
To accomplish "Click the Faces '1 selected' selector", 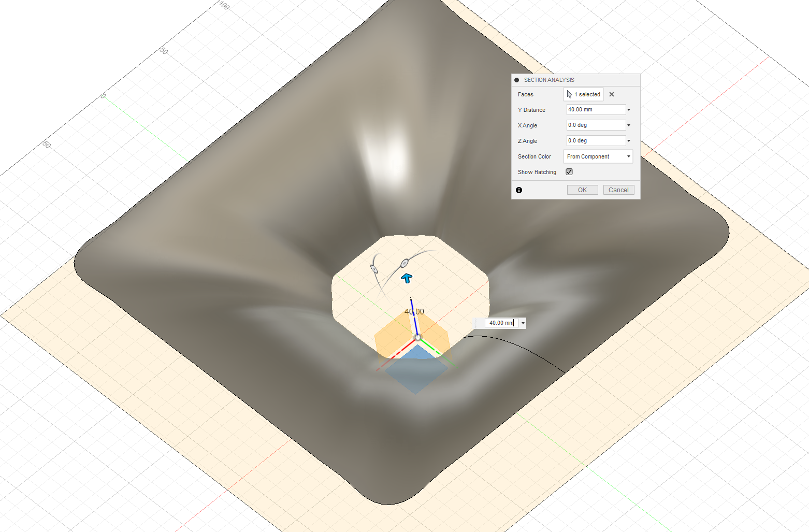I will (x=584, y=94).
